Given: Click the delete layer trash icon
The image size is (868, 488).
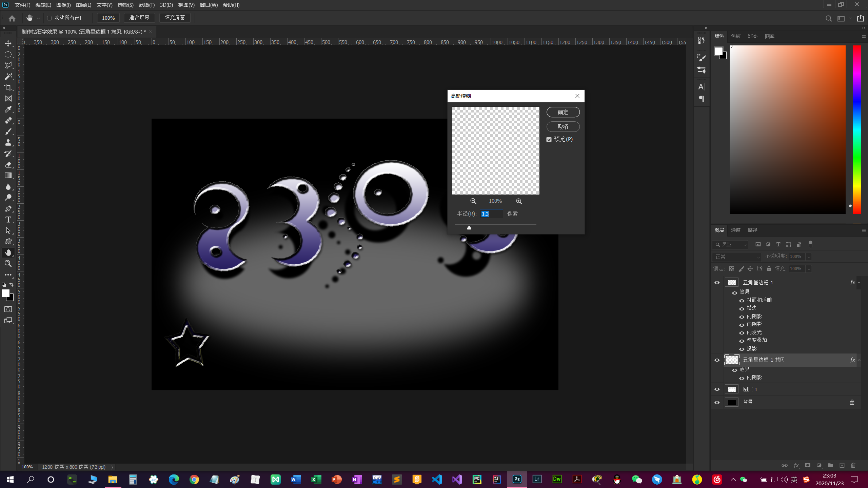Looking at the screenshot, I should coord(853,465).
